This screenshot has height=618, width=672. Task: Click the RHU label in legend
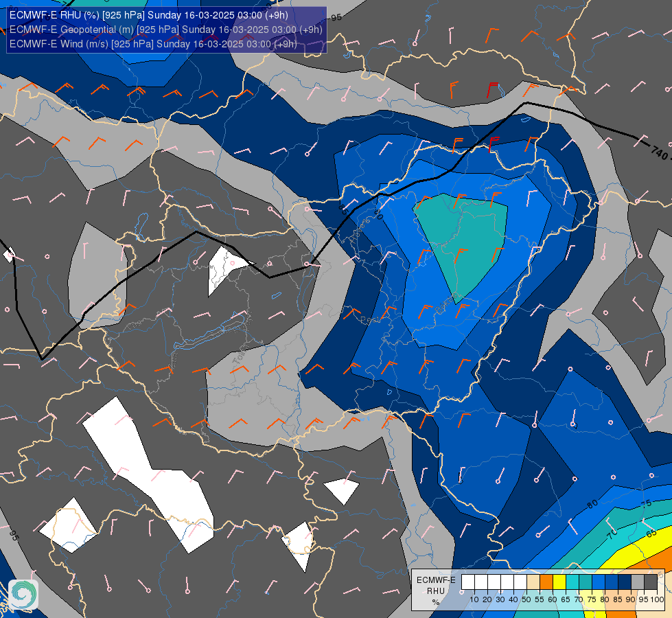point(436,591)
